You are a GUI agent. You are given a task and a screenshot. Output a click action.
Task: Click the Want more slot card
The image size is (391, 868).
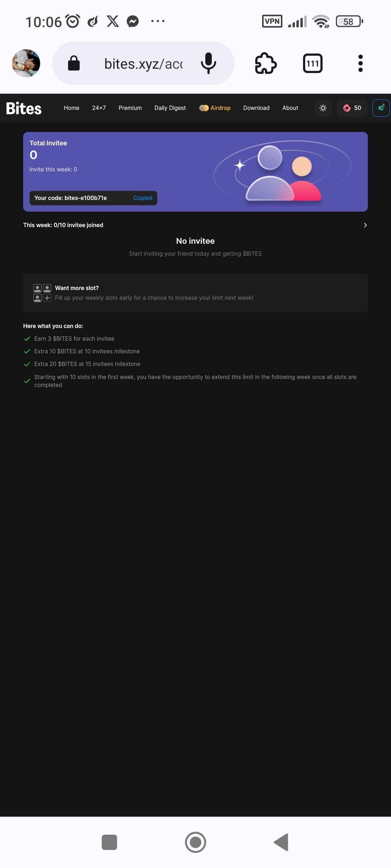[x=195, y=293]
